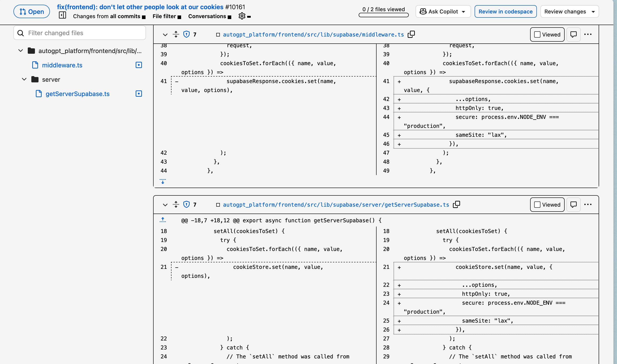This screenshot has height=364, width=617.
Task: Toggle the file tree sidebar icon
Action: pyautogui.click(x=62, y=15)
